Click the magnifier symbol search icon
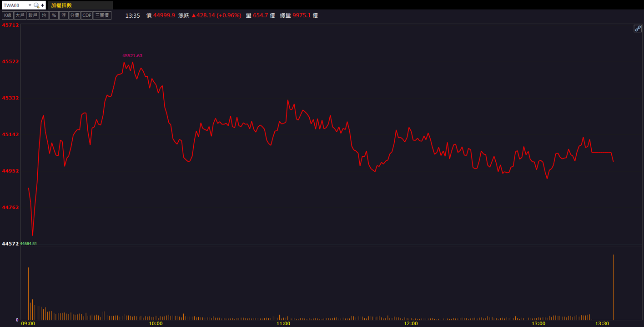 click(36, 5)
